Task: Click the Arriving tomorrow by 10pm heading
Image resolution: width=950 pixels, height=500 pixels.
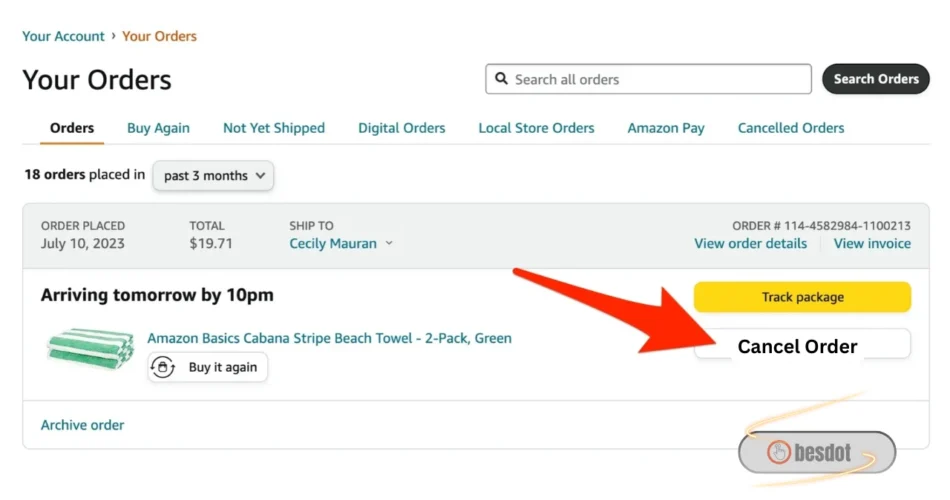Action: (x=157, y=295)
